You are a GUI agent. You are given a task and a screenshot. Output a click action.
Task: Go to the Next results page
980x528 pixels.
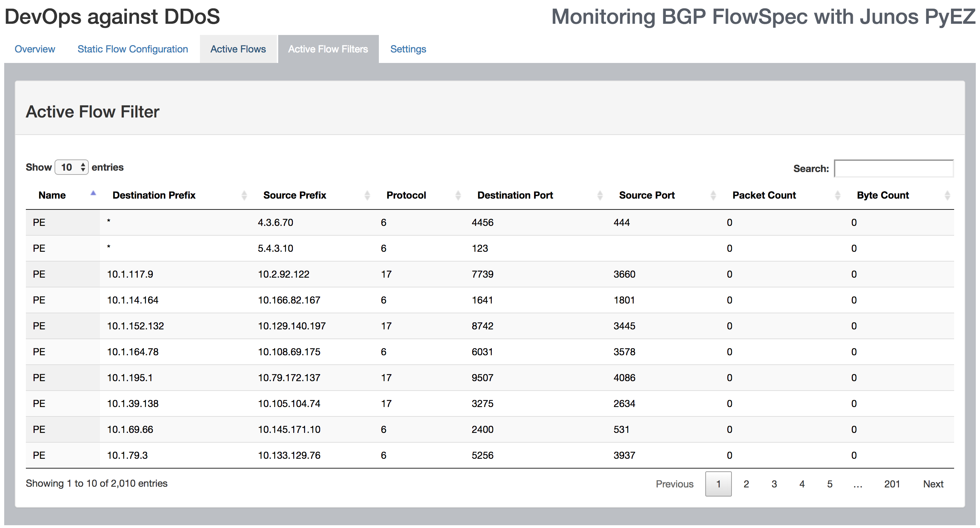933,484
